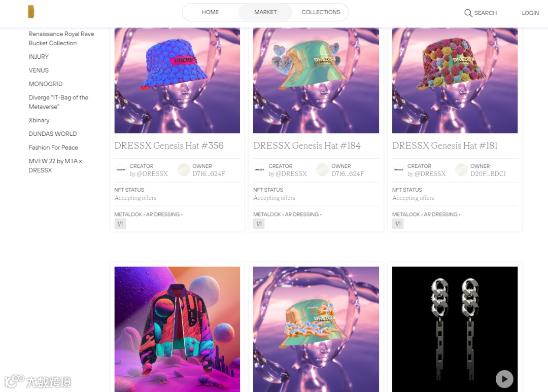Click the gold site logo icon
The width and height of the screenshot is (548, 392).
[31, 12]
